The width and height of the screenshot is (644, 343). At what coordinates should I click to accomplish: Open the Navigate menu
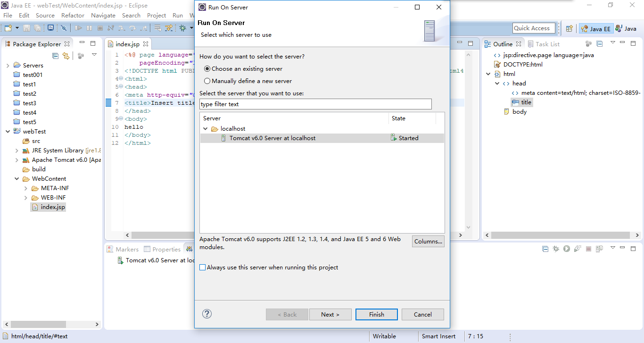[x=103, y=15]
